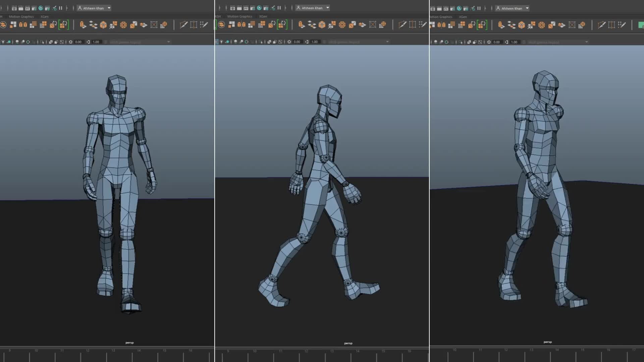Viewport: 644px width, 362px height.
Task: Click inside the 0.00 value input field
Action: pos(78,42)
